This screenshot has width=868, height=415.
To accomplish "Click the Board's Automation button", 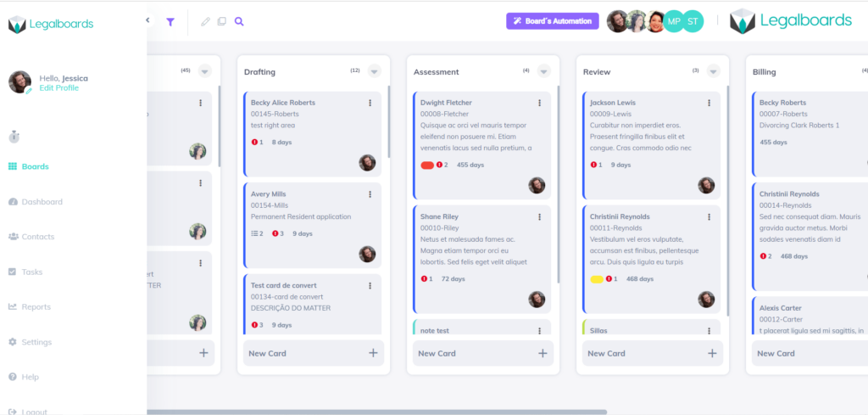I will coord(552,21).
